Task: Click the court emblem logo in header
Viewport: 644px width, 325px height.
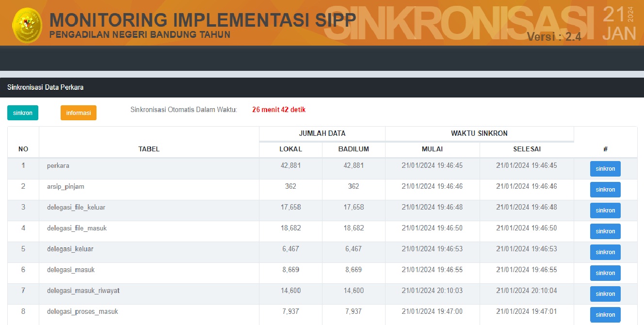Action: click(27, 24)
